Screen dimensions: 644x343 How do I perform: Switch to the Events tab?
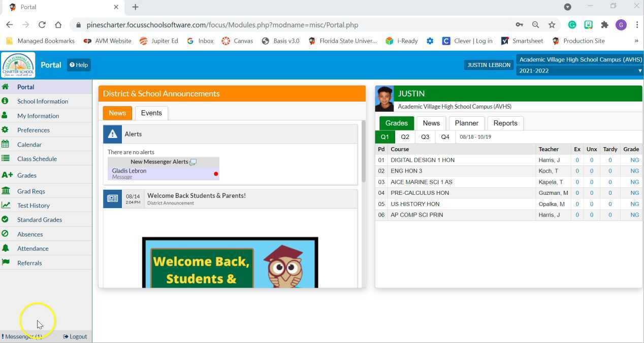coord(151,113)
